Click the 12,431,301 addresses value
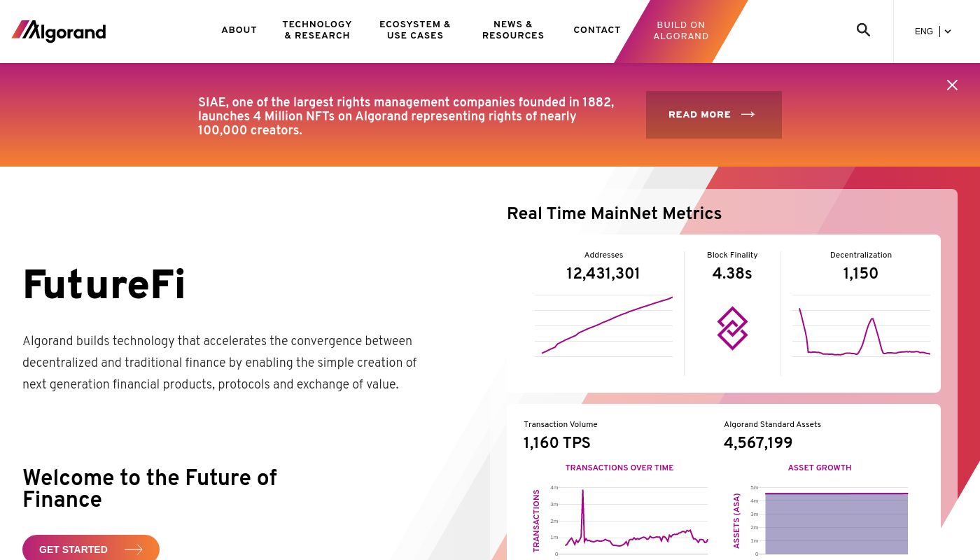Image resolution: width=980 pixels, height=560 pixels. [x=603, y=274]
